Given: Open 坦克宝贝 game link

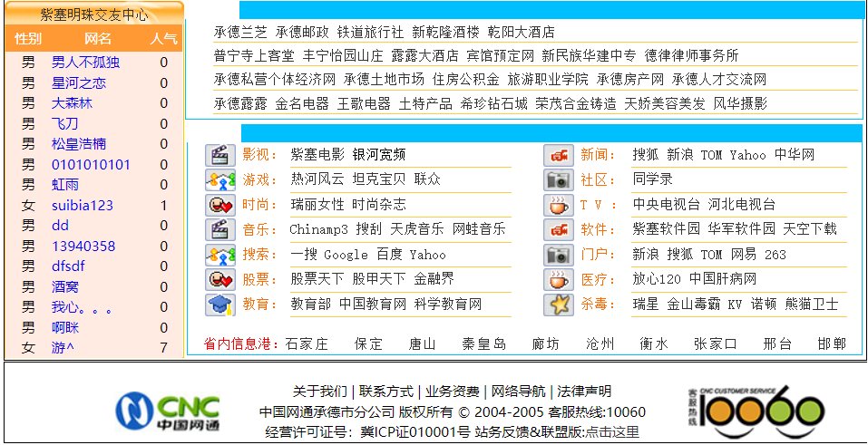Looking at the screenshot, I should [x=379, y=179].
